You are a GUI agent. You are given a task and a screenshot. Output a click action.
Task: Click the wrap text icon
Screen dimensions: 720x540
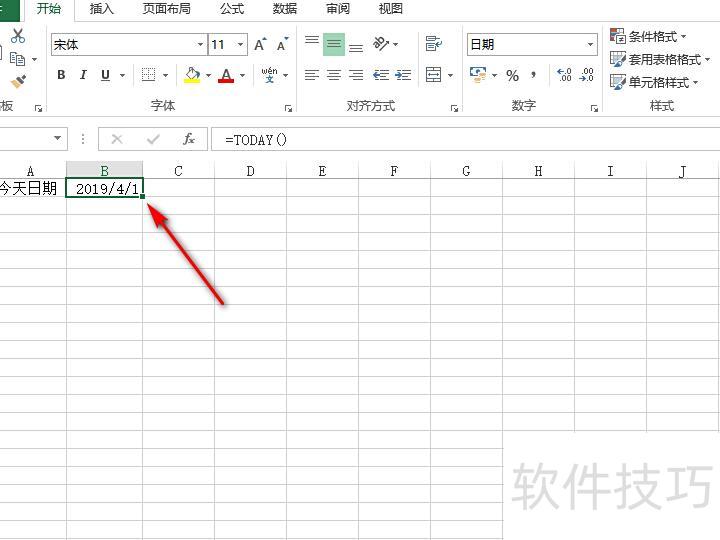[433, 44]
